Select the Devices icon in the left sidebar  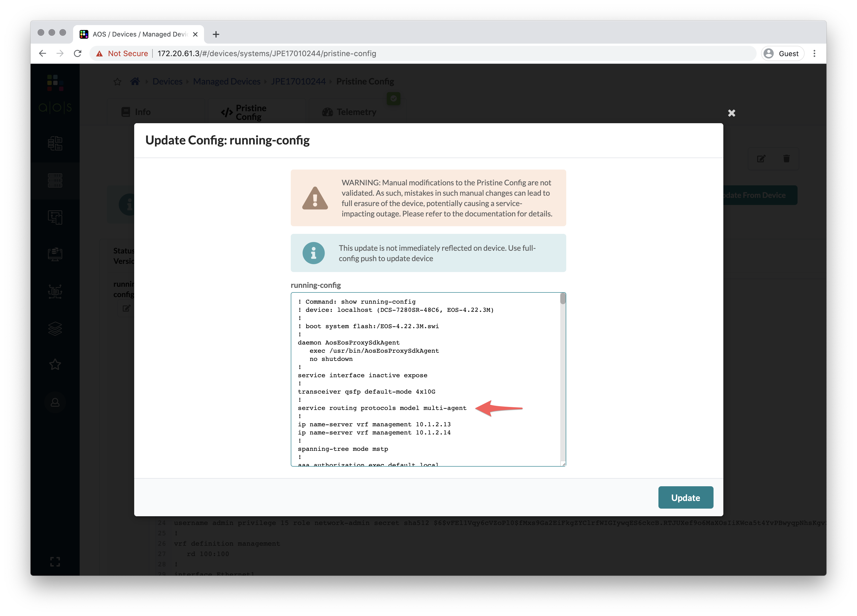coord(56,180)
